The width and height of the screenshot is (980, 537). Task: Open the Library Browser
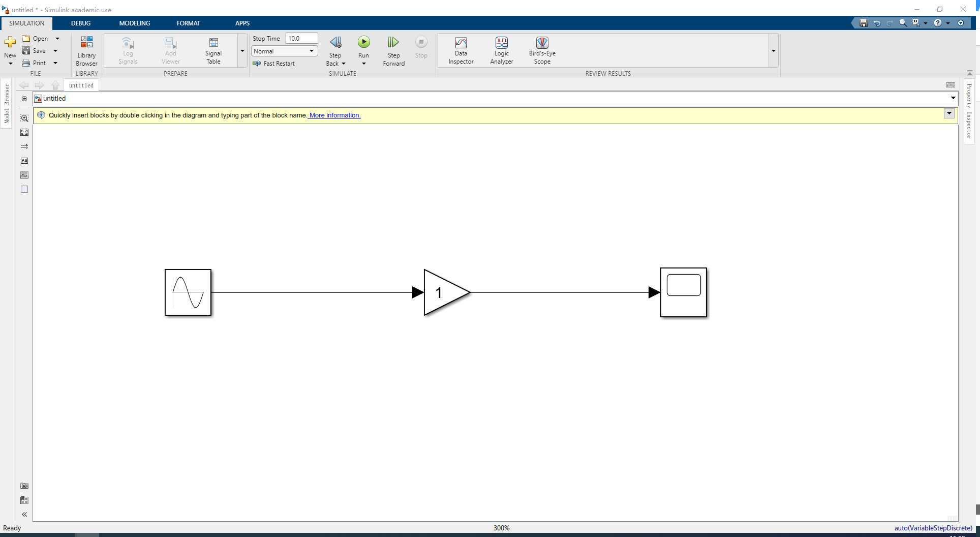coord(86,50)
